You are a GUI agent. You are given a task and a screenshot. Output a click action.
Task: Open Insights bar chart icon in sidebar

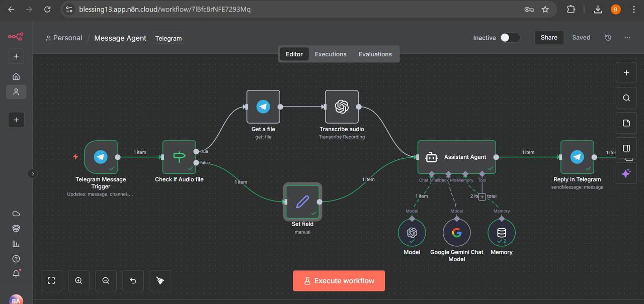[x=16, y=244]
